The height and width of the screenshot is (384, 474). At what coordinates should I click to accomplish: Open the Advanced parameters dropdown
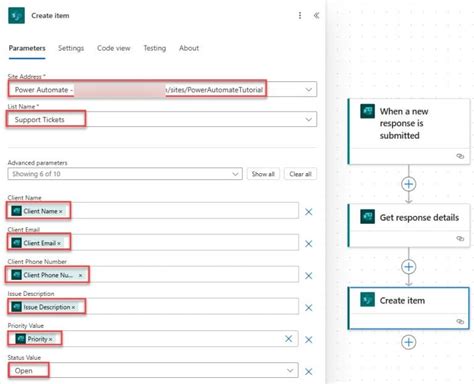(x=125, y=174)
